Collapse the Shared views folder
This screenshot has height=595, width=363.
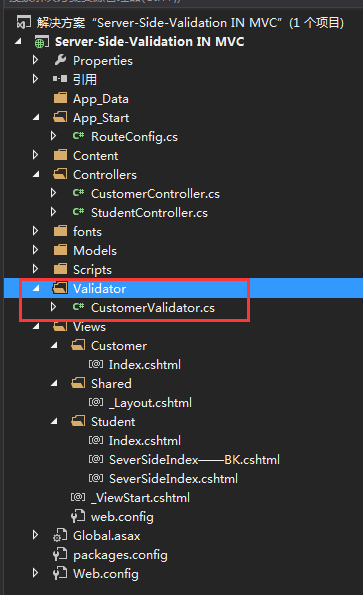click(54, 384)
